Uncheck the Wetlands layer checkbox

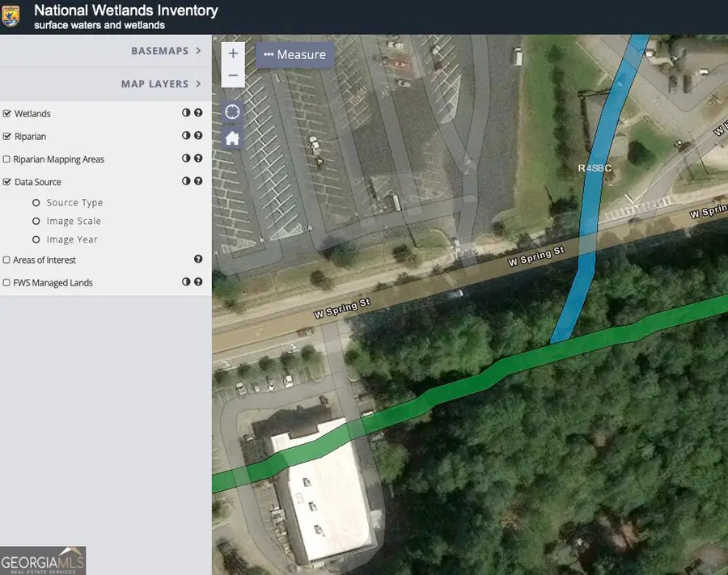click(x=6, y=114)
